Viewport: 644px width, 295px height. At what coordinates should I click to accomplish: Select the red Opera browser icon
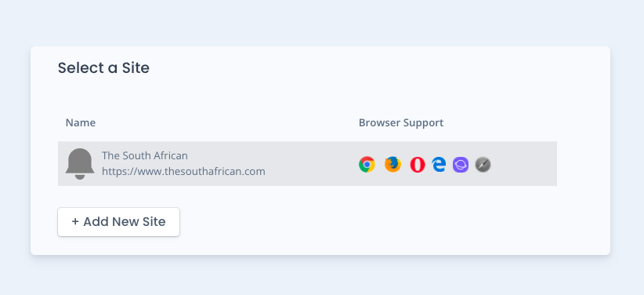click(x=418, y=165)
